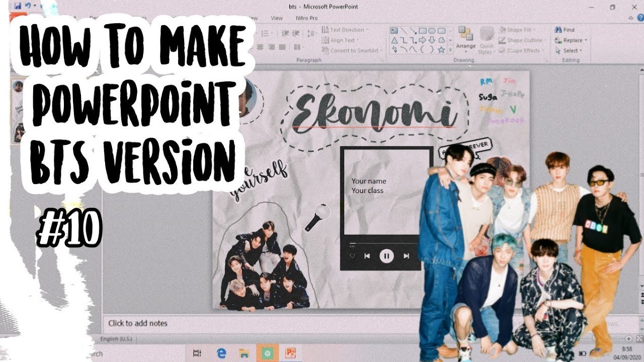Image resolution: width=644 pixels, height=362 pixels.
Task: Select the Freeform scribble shape
Action: tap(394, 49)
